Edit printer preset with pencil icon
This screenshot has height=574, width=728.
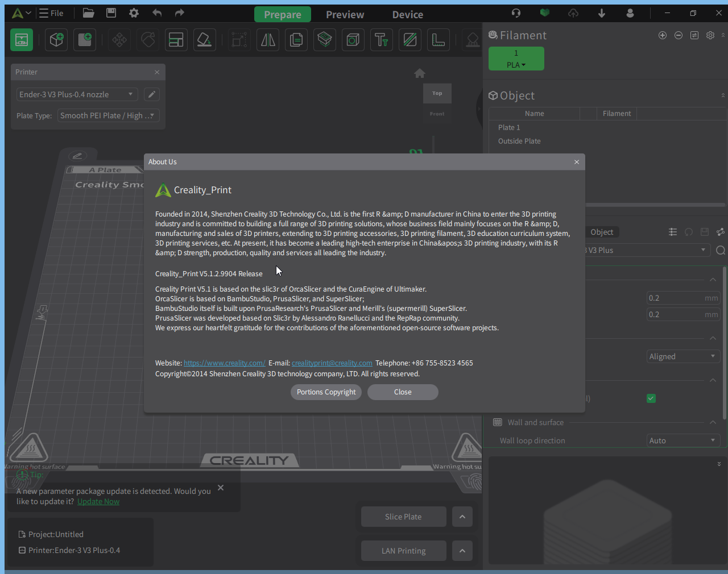click(x=152, y=94)
